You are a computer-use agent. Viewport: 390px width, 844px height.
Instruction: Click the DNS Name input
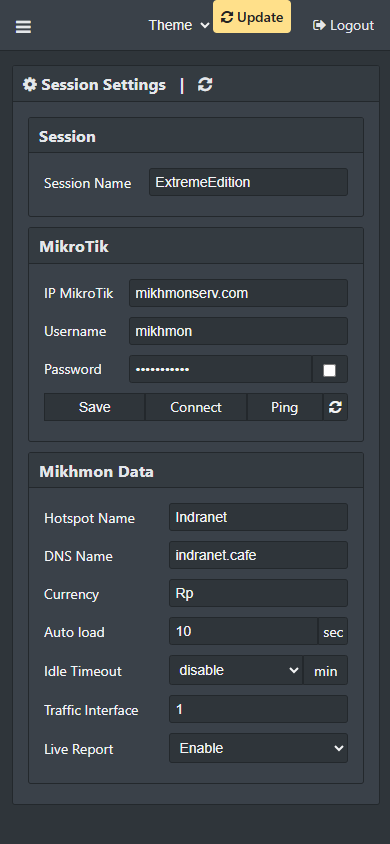259,555
